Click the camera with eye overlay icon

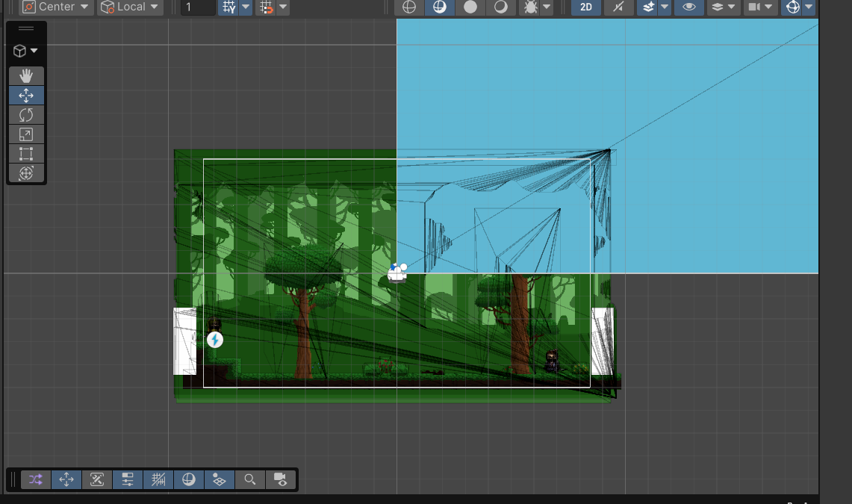pyautogui.click(x=280, y=479)
